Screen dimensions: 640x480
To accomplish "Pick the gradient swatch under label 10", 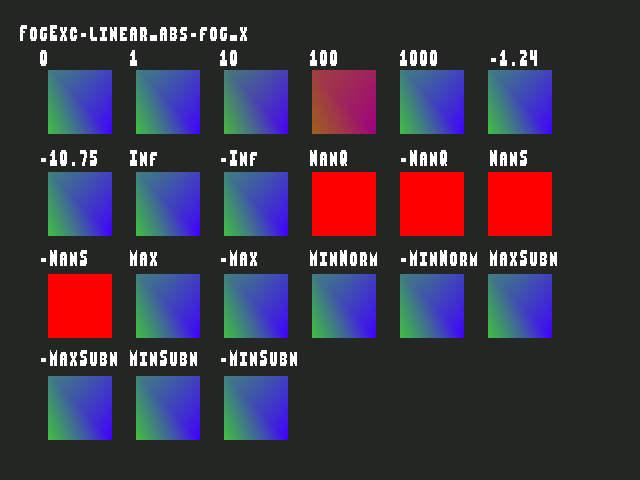I will pos(256,102).
